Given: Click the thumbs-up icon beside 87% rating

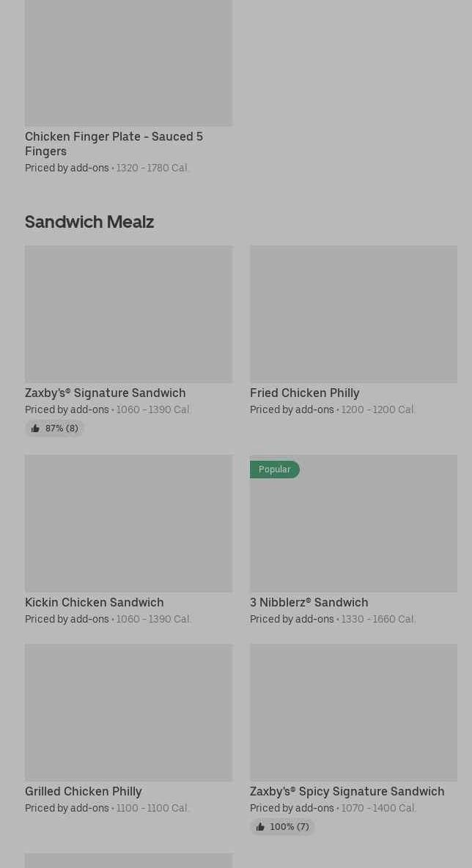Looking at the screenshot, I should tap(35, 429).
